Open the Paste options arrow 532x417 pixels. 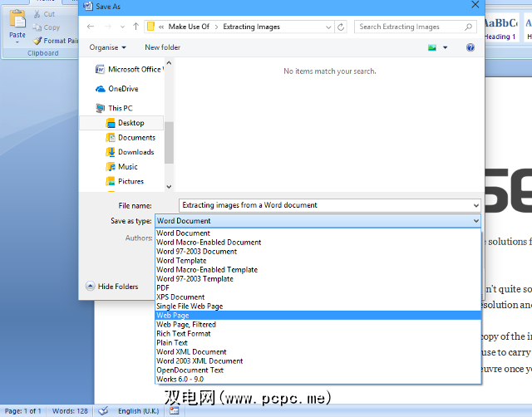tap(17, 42)
